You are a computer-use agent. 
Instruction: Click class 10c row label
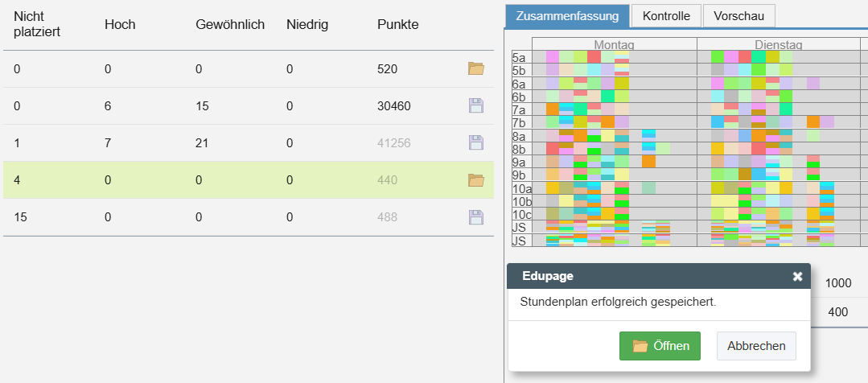[521, 214]
